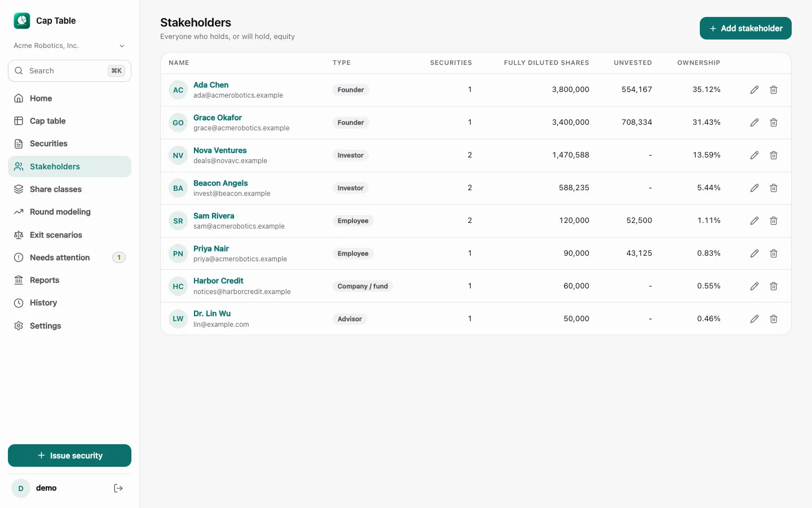Delete Harbor Credit using the trash icon
Viewport: 812px width, 508px height.
tap(774, 286)
